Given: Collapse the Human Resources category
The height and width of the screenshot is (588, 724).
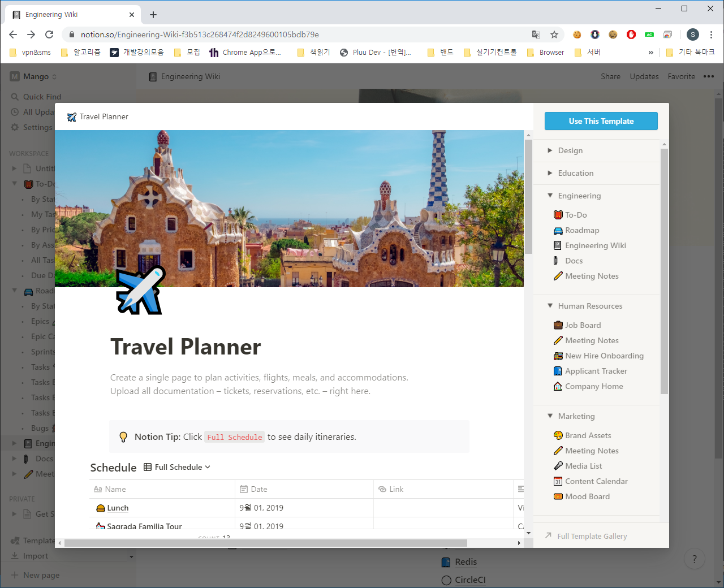Looking at the screenshot, I should pos(550,306).
